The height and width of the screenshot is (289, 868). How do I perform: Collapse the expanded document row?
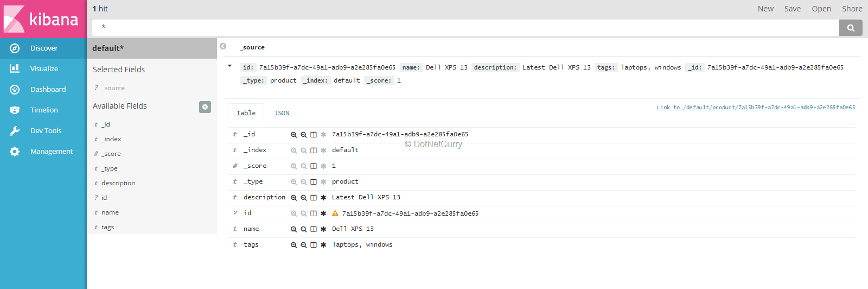[229, 66]
